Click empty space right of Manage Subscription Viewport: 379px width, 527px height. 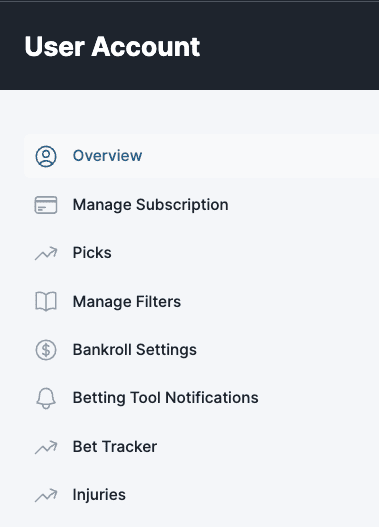[302, 205]
